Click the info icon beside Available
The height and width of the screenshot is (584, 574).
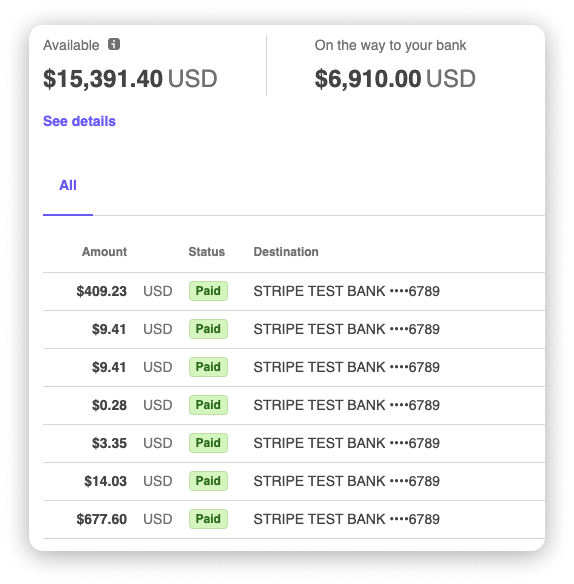[x=114, y=44]
